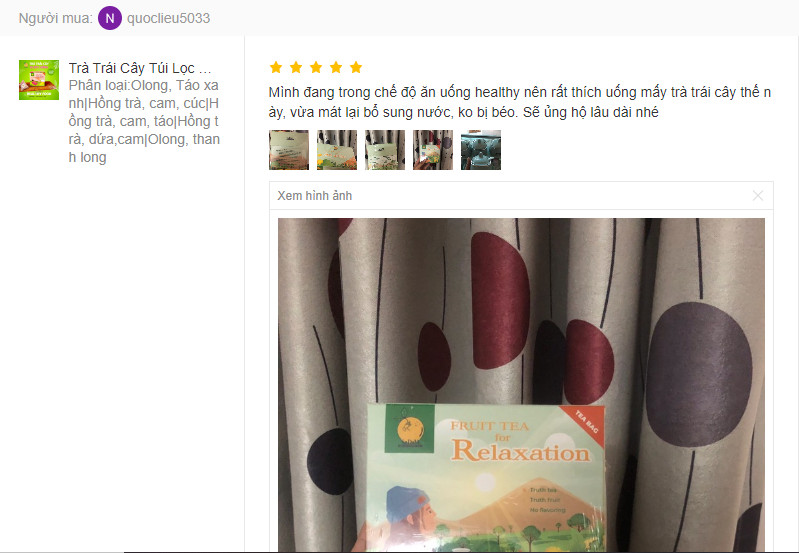Close the Xem hình ảnh image viewer
The width and height of the screenshot is (799, 553).
click(x=758, y=196)
